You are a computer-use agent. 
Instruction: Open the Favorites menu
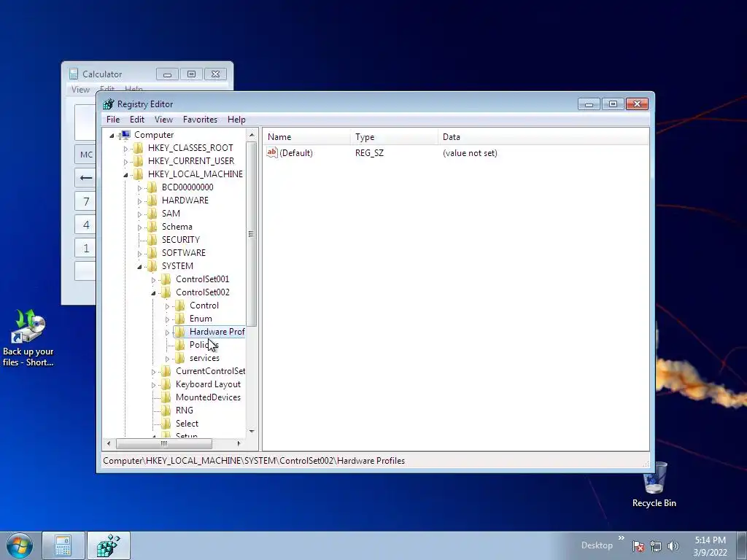click(x=200, y=120)
